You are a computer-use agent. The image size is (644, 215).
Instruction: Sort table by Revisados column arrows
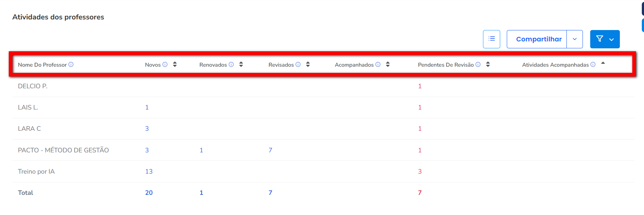(x=308, y=64)
